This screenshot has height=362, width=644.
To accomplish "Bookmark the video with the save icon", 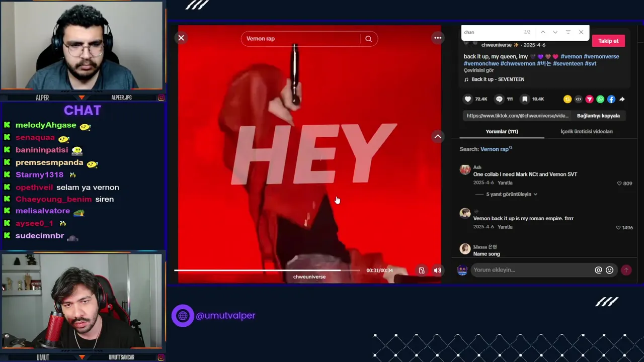I will pos(525,99).
